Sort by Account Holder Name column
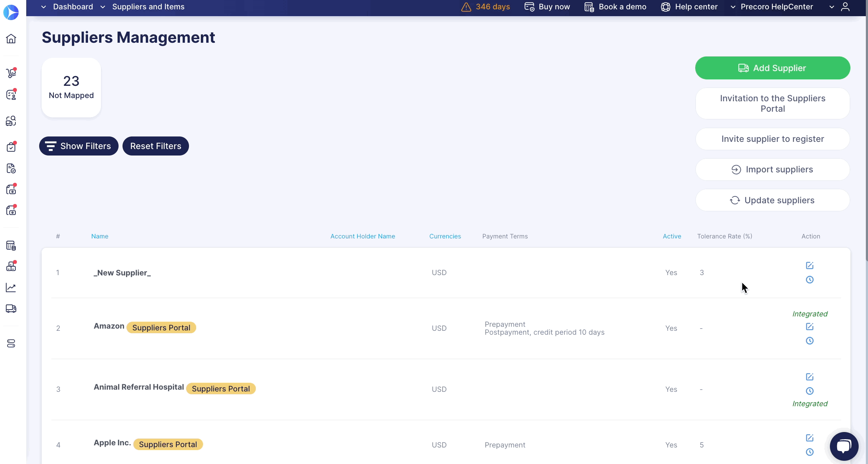Screen dimensions: 868x464 tap(363, 236)
